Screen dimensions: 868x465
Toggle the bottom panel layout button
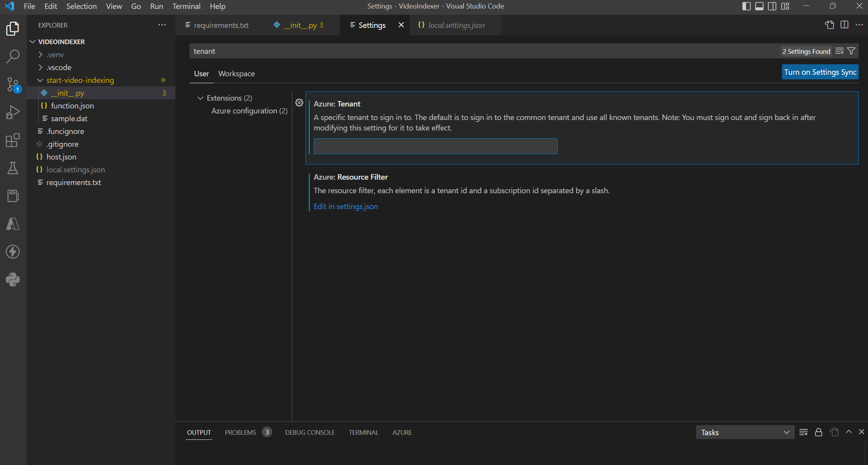(x=759, y=6)
